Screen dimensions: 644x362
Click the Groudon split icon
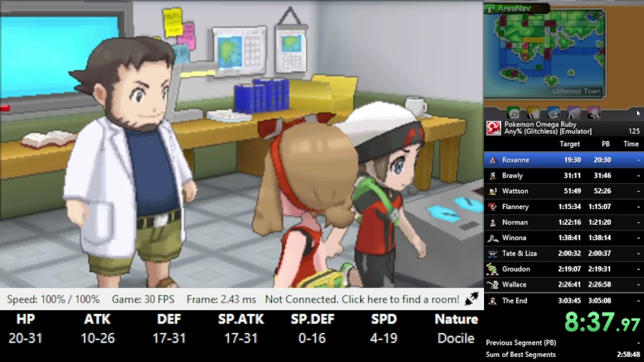[x=493, y=269]
